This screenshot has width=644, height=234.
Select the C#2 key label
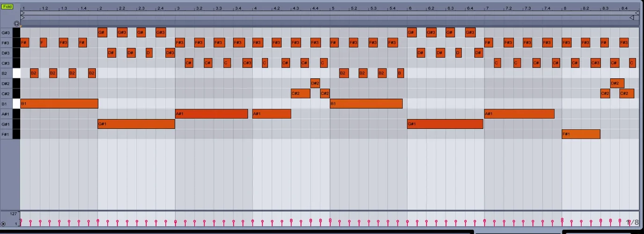pyautogui.click(x=6, y=94)
